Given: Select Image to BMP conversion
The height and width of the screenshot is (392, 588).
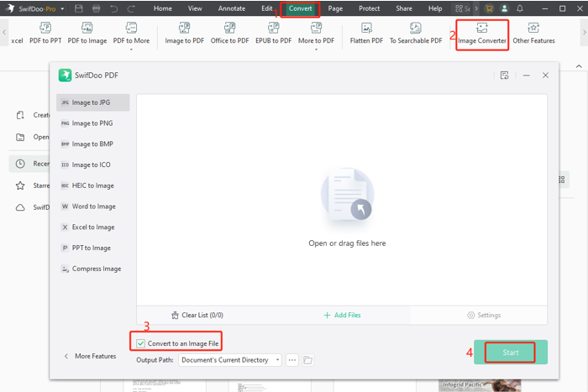Looking at the screenshot, I should (x=92, y=144).
